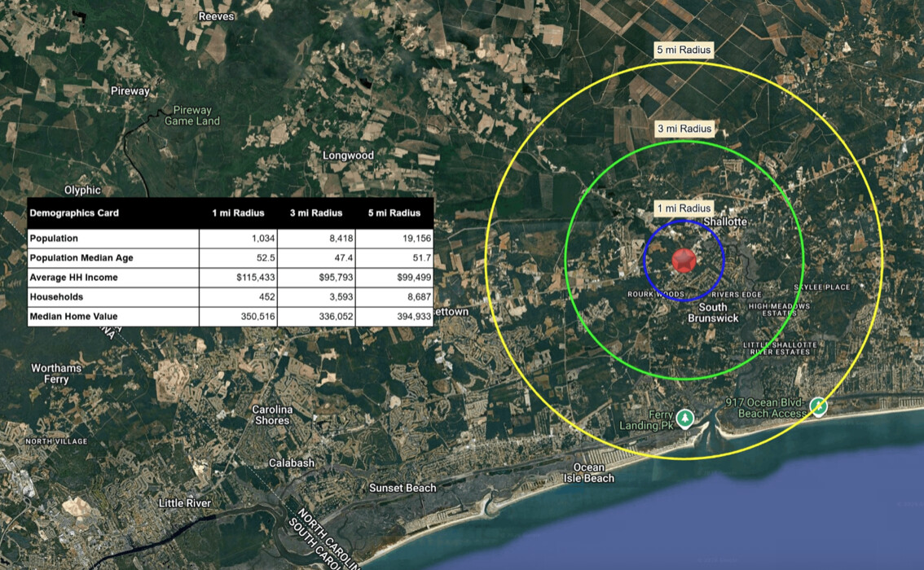Click the Sunset Beach label
The width and height of the screenshot is (924, 570).
403,488
